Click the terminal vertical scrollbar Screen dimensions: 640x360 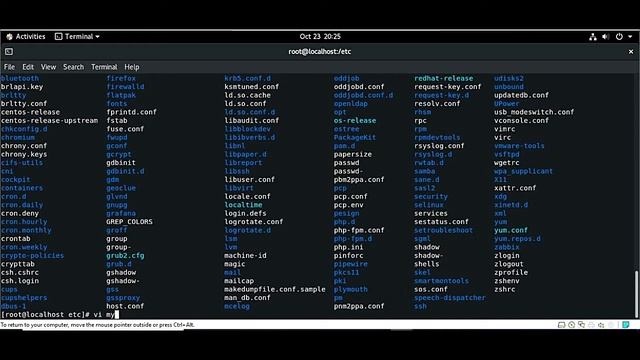[x=636, y=294]
